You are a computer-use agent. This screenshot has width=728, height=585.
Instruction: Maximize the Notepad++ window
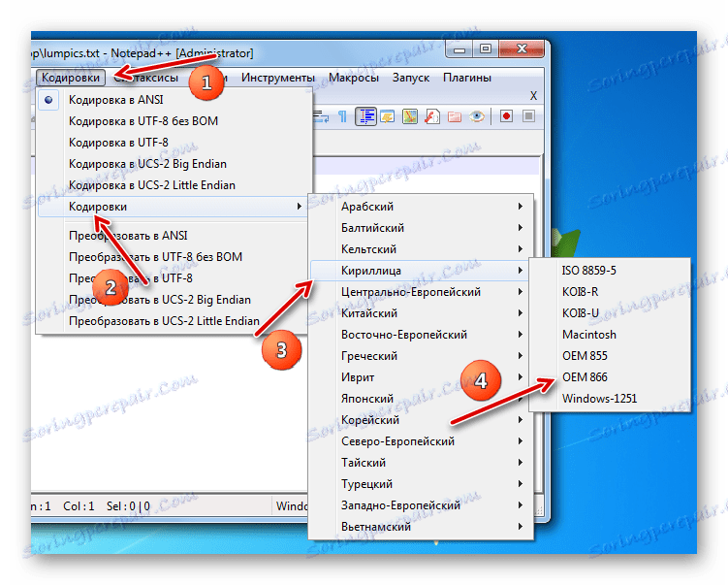(x=486, y=49)
